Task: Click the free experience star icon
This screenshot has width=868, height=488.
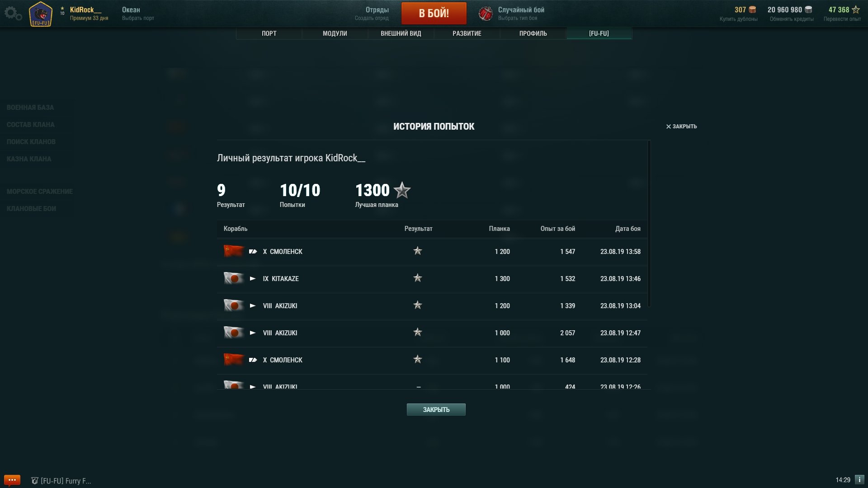Action: point(856,9)
